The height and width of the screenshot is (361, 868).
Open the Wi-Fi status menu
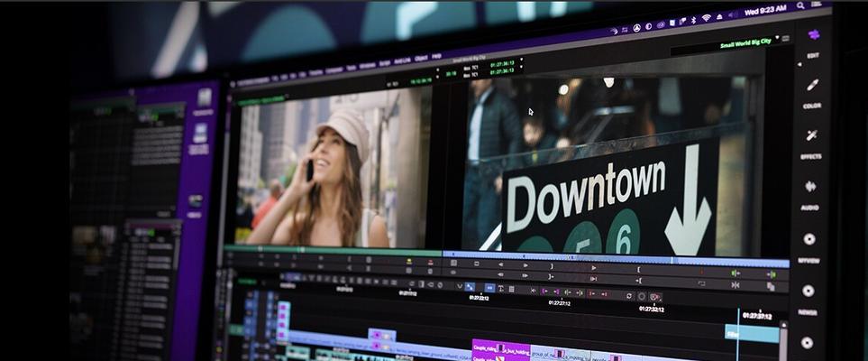707,18
